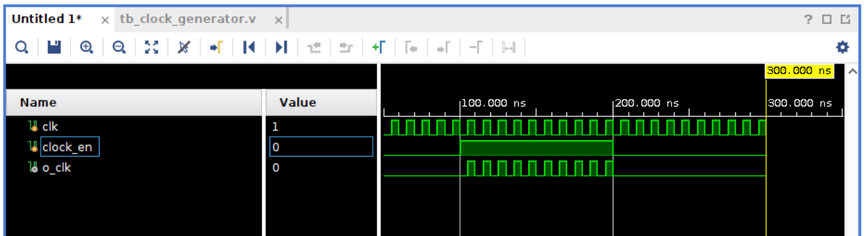The image size is (868, 236).
Task: Close the Untitled 1* tab
Action: pos(105,20)
